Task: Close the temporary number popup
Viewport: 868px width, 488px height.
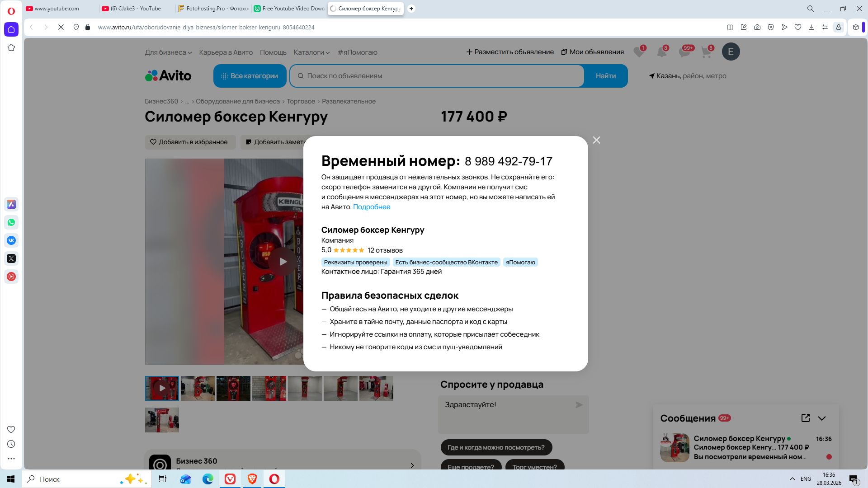Action: (596, 140)
